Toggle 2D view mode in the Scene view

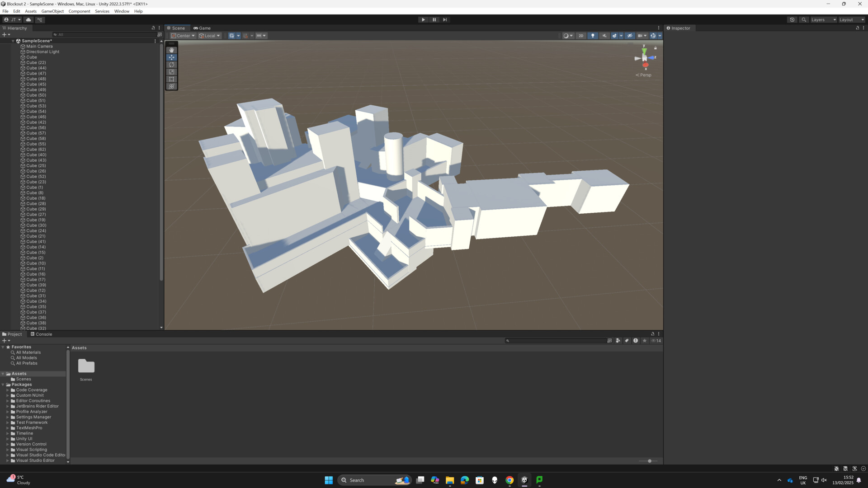point(581,36)
